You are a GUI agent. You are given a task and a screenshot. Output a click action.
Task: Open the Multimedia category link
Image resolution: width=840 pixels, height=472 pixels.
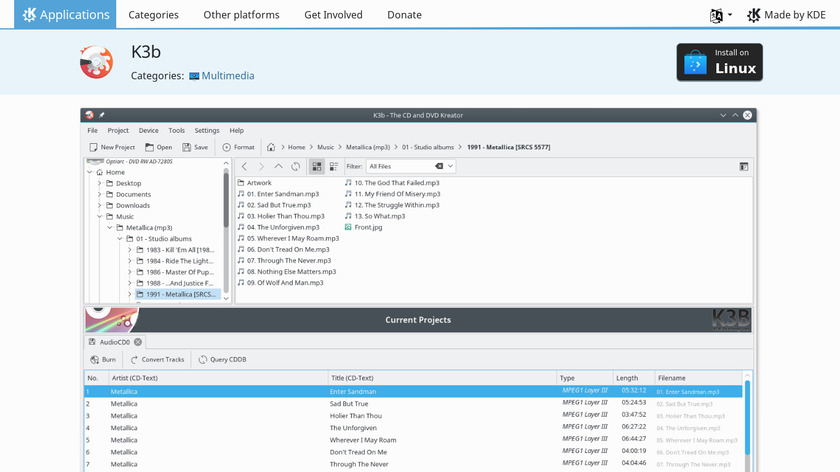coord(222,76)
